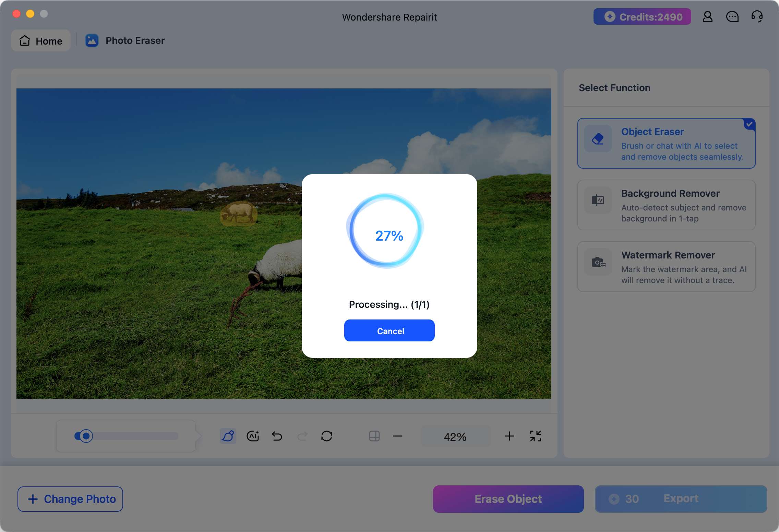
Task: Minimize the window with yellow button
Action: (x=30, y=14)
